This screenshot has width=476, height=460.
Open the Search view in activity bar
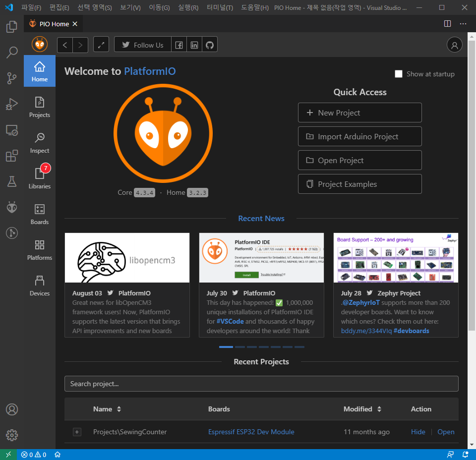(12, 53)
